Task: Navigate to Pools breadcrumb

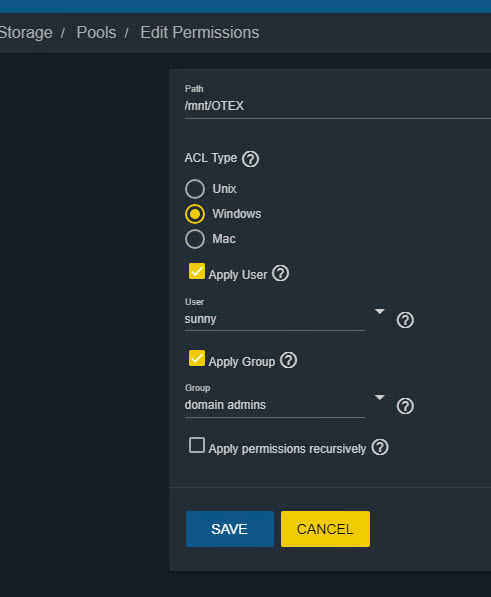Action: click(96, 33)
